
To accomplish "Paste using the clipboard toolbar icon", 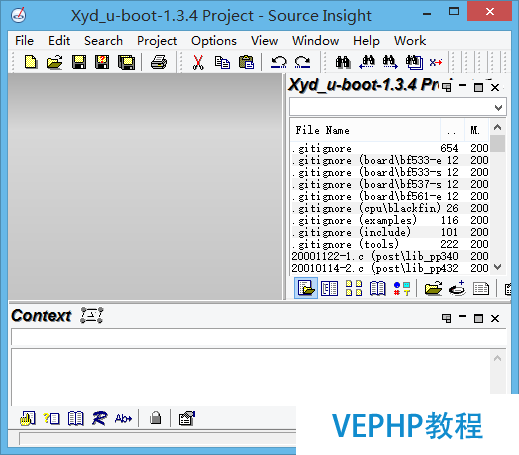I will click(247, 62).
